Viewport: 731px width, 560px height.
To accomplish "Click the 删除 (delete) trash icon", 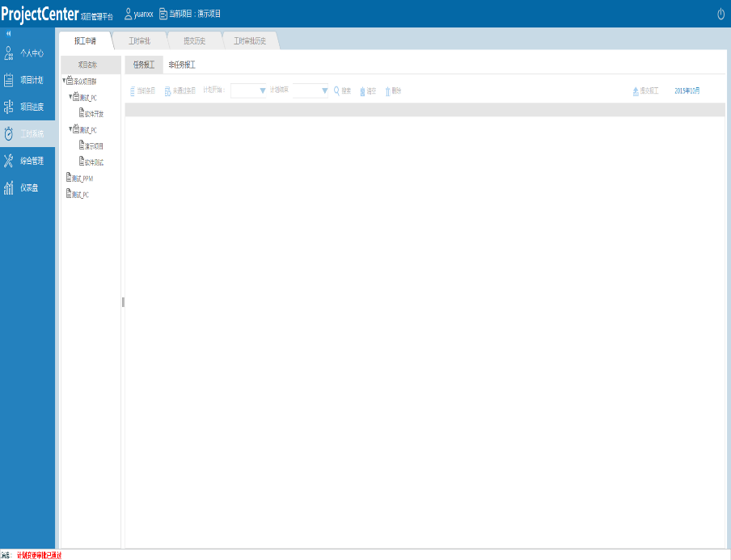I will tap(387, 91).
